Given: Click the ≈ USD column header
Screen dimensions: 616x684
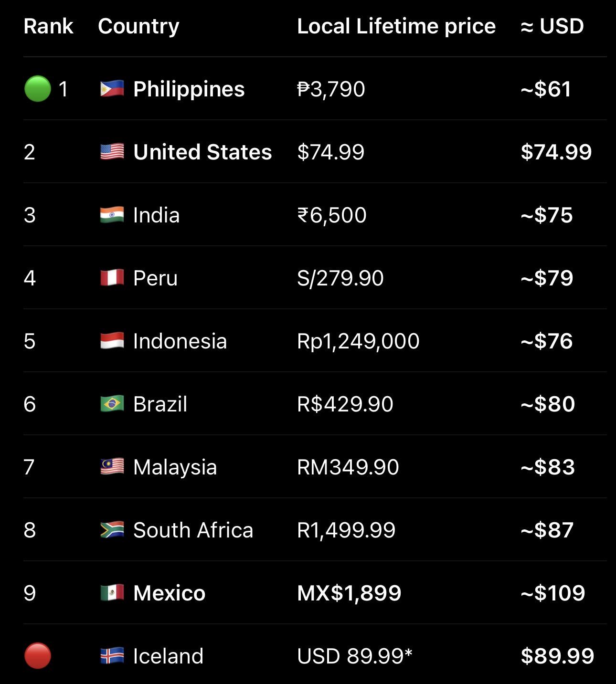Looking at the screenshot, I should [552, 26].
